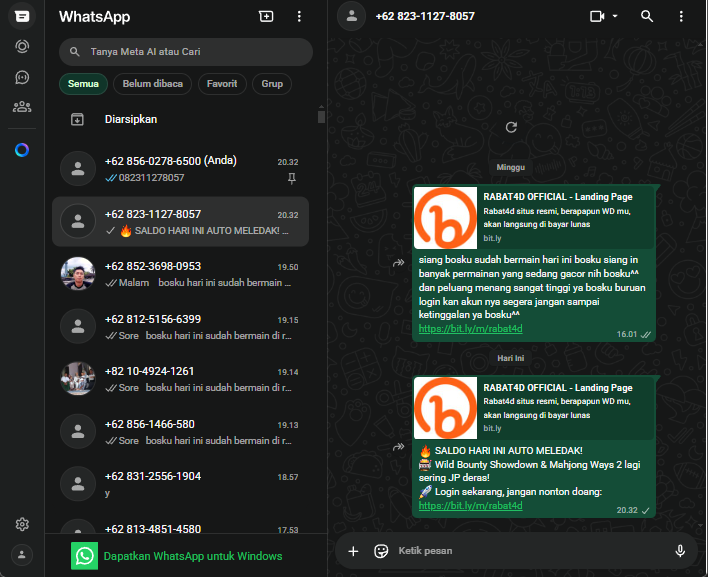Click the profile photo of +62 852-3698-0953
Image resolution: width=708 pixels, height=577 pixels.
coord(78,274)
